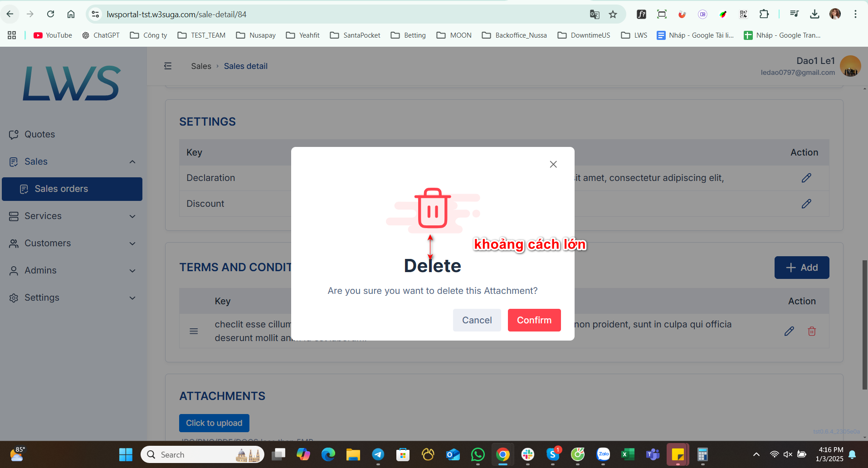Go to Sales breadcrumb link
This screenshot has height=468, width=868.
click(201, 66)
